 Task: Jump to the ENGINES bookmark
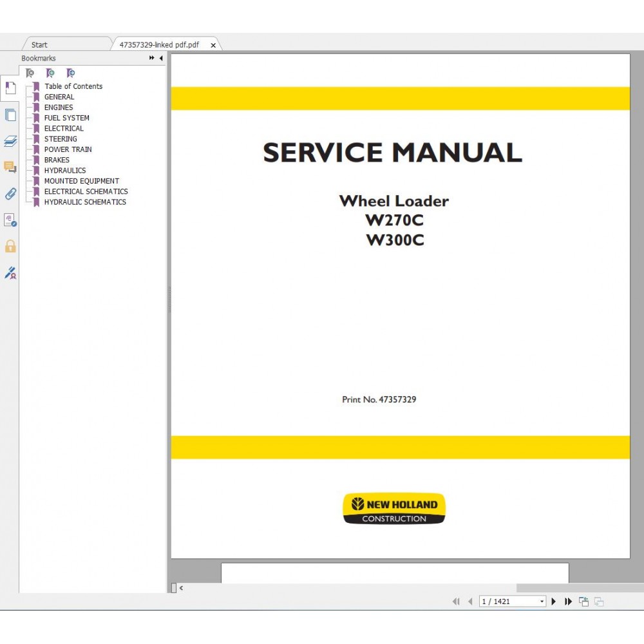(x=59, y=107)
